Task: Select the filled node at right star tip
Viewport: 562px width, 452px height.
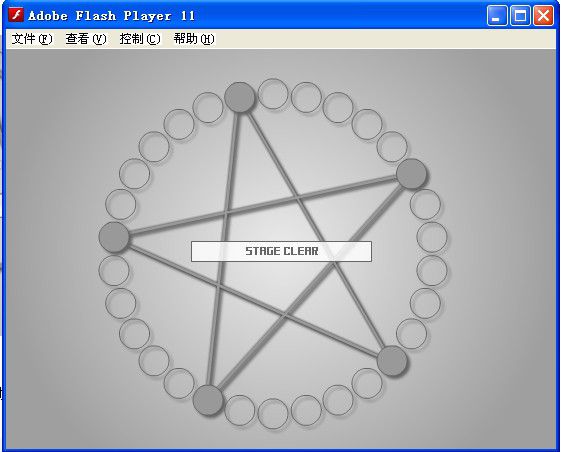Action: pyautogui.click(x=411, y=174)
